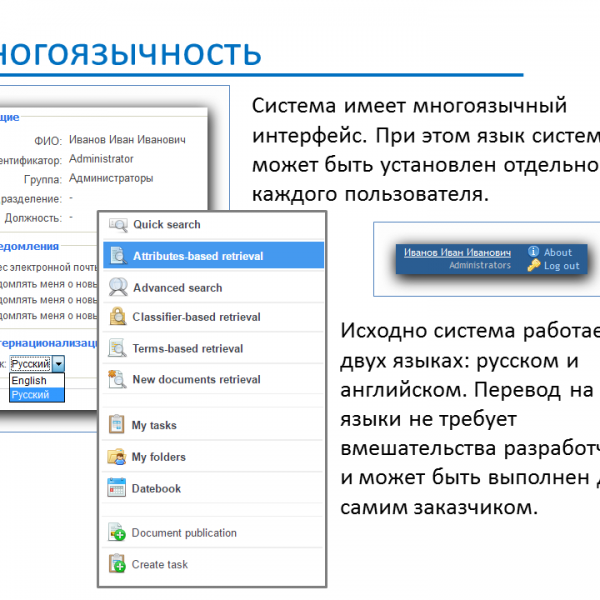The image size is (600, 600).
Task: Click the My folders icon
Action: click(117, 457)
